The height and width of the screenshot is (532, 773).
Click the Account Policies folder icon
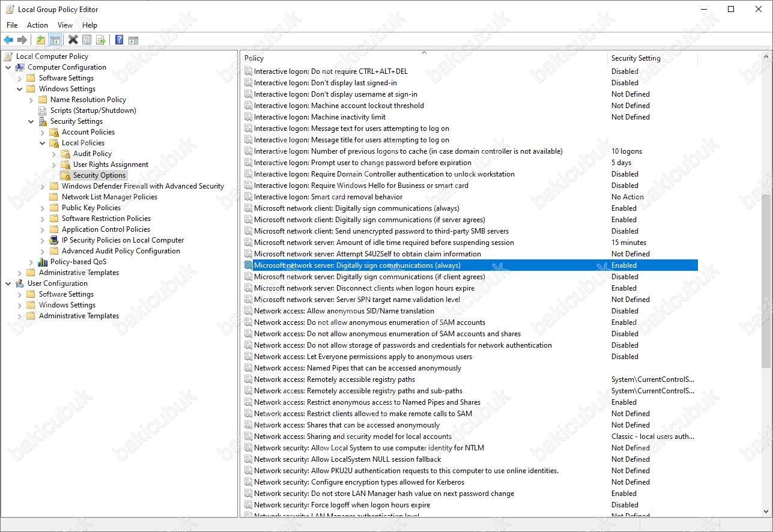tap(54, 132)
